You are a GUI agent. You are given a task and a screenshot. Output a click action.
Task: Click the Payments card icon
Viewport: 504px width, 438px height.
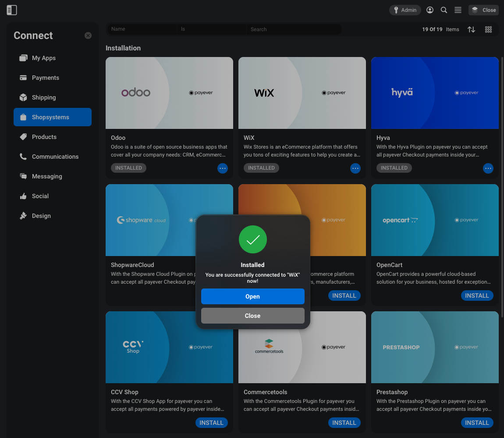pos(23,78)
